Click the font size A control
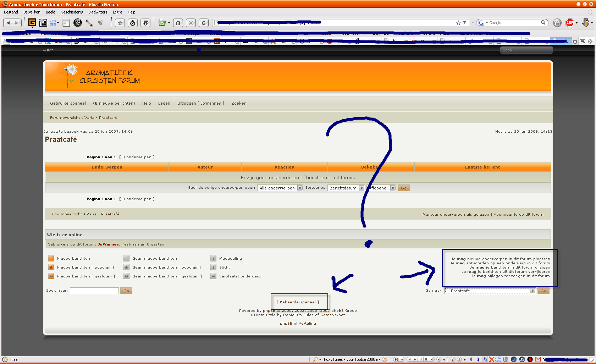This screenshot has height=364, width=596. pos(48,50)
